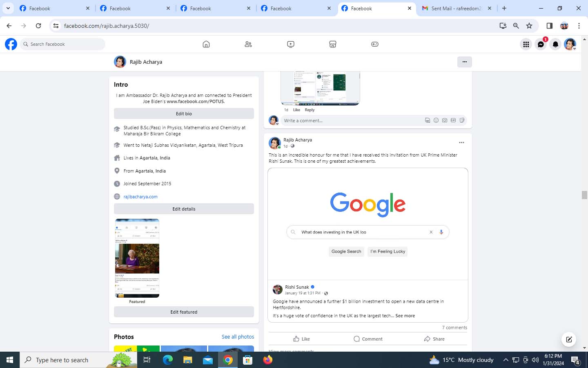Viewport: 588px width, 368px height.
Task: Click Edit bio button
Action: click(x=184, y=114)
